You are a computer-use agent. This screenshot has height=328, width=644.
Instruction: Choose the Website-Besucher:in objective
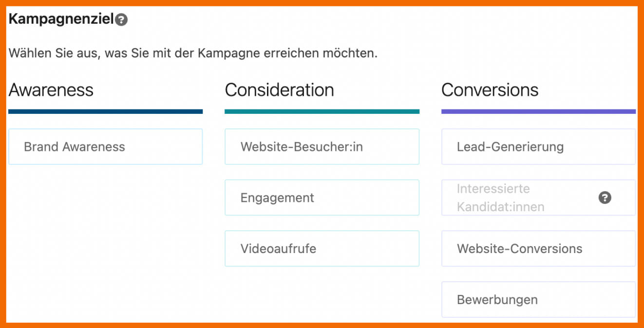[322, 147]
